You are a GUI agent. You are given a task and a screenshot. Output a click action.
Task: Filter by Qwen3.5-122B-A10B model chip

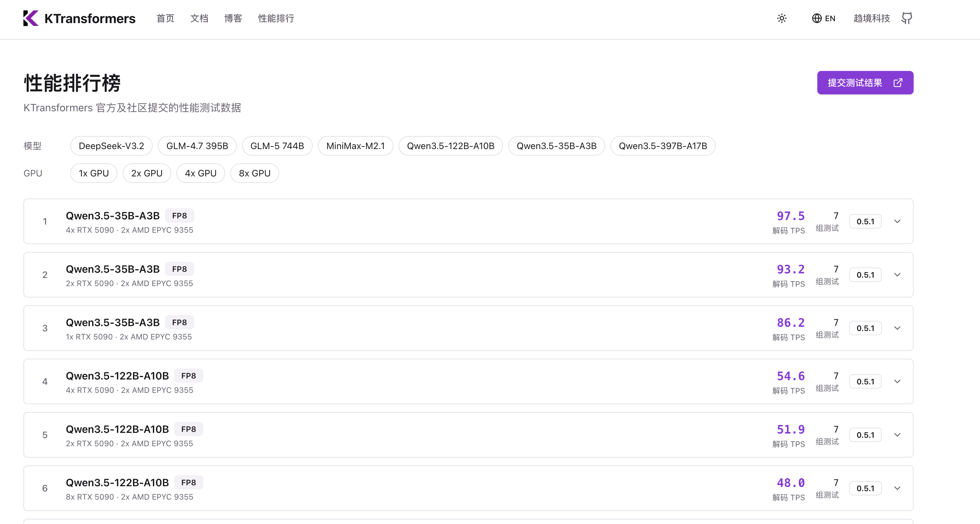451,146
